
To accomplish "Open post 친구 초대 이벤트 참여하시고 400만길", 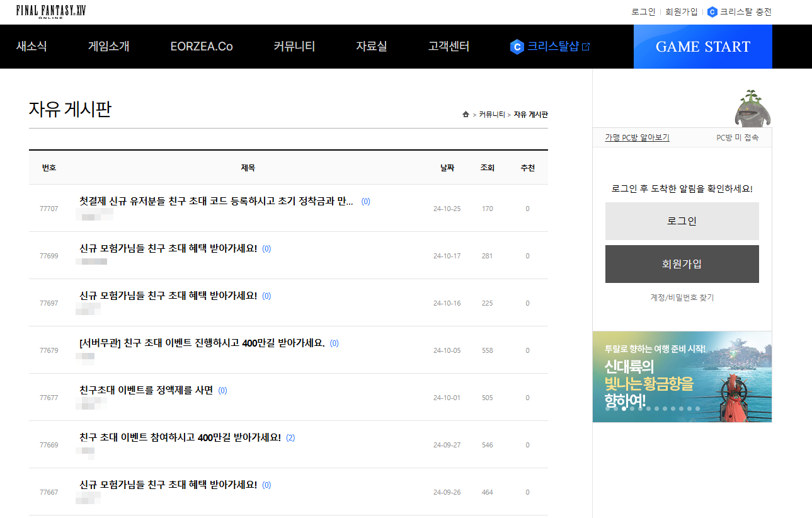I will pyautogui.click(x=180, y=437).
